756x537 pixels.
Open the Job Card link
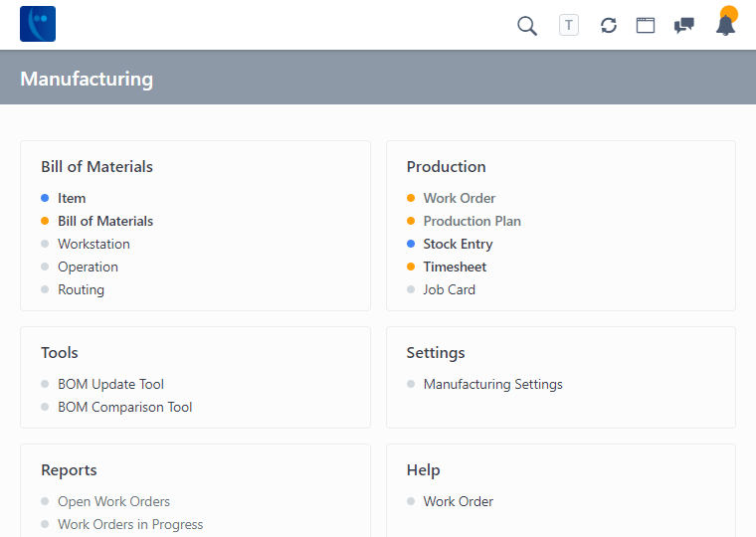pos(449,289)
